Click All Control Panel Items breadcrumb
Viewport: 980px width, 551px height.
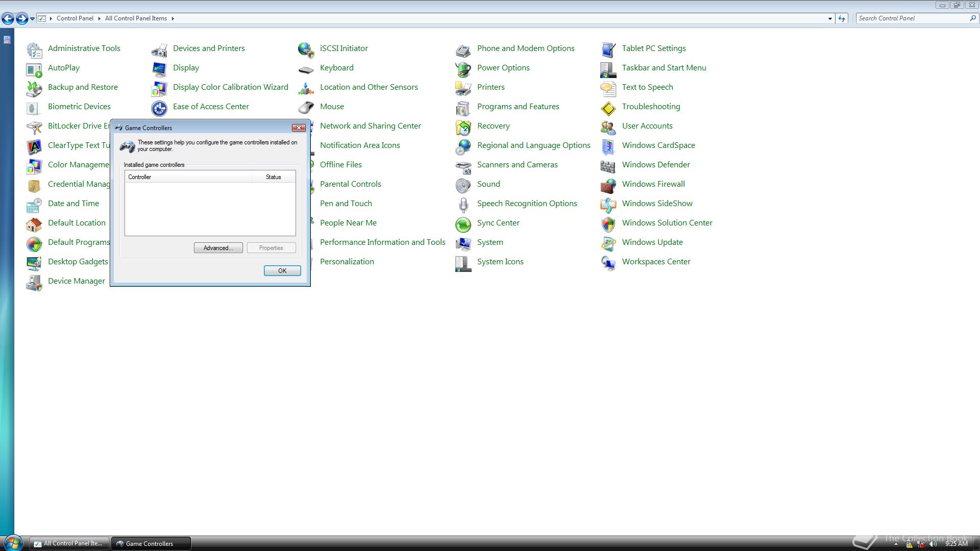pos(136,18)
